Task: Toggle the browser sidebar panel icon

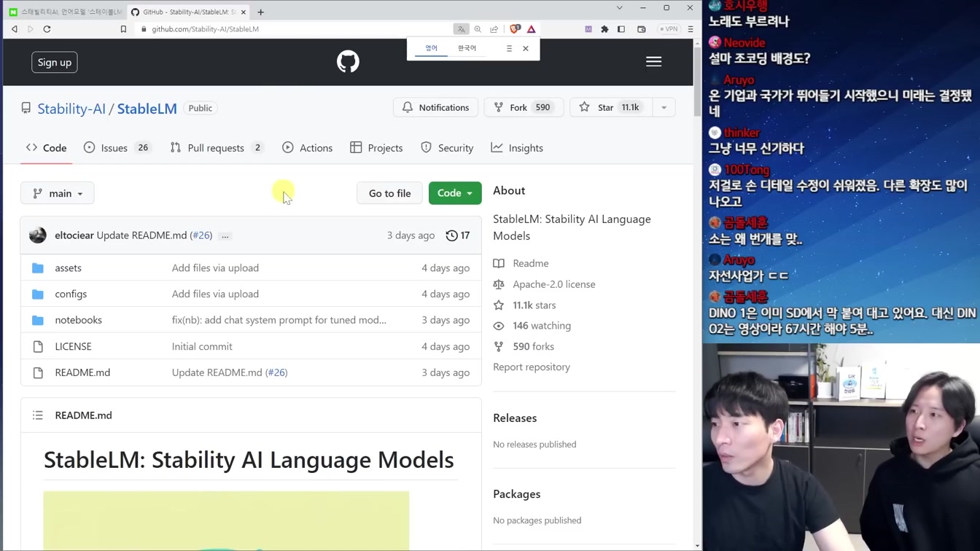Action: click(x=621, y=29)
